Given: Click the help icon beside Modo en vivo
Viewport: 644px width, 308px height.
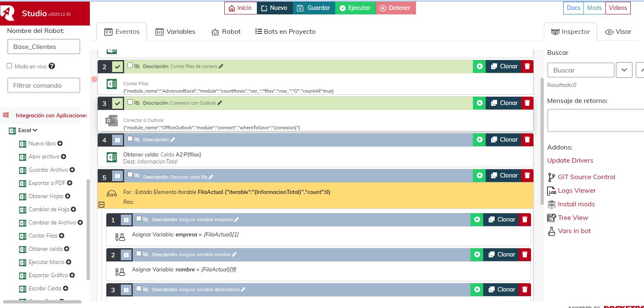Looking at the screenshot, I should pos(52,66).
